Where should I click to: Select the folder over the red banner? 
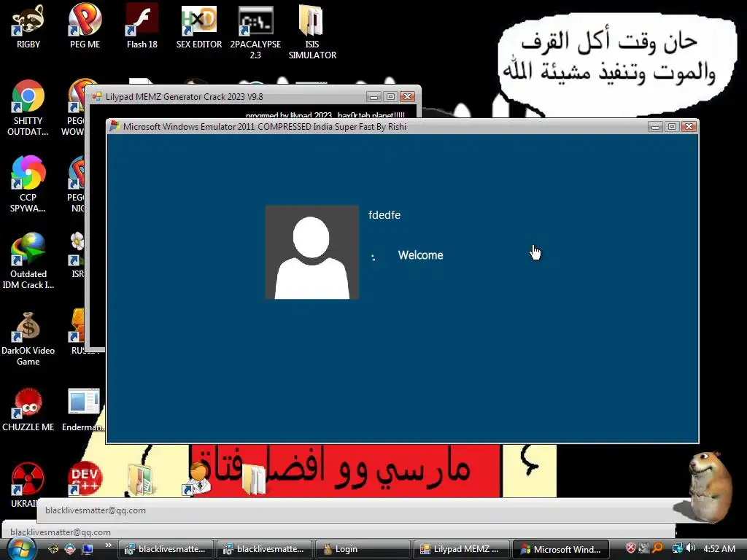tap(253, 480)
